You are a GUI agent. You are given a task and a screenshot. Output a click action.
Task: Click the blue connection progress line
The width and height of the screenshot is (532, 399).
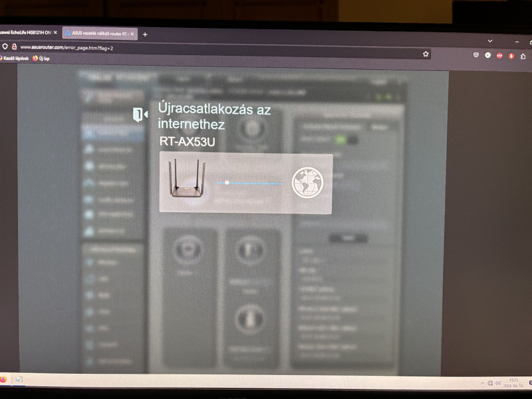(x=250, y=184)
